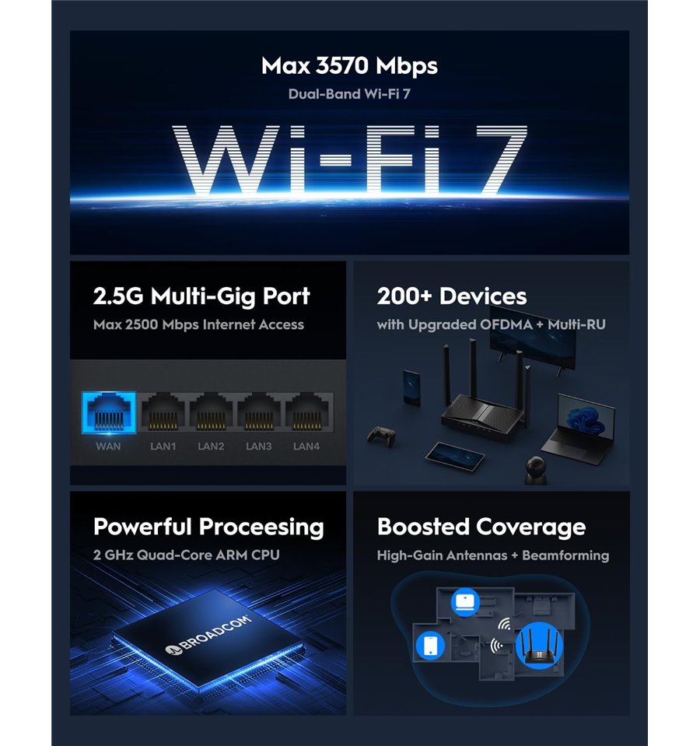The width and height of the screenshot is (700, 746).
Task: Click the game controller next to router
Action: coord(382,436)
